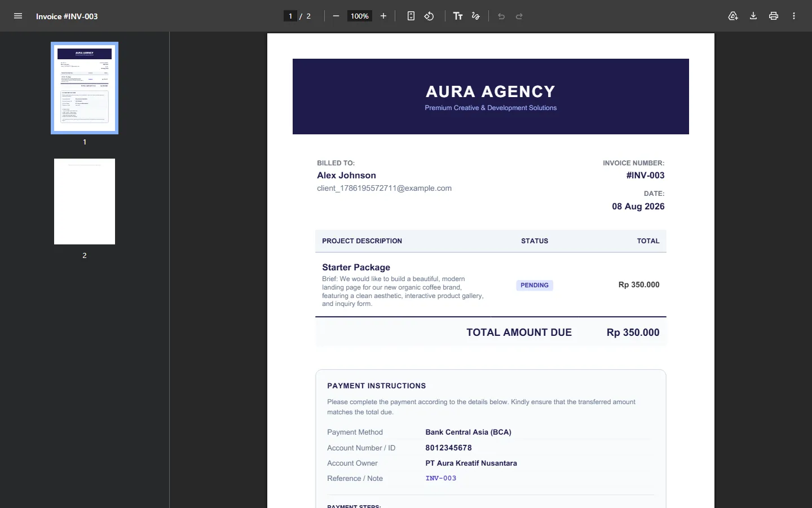
Task: Click the PENDING status badge
Action: pyautogui.click(x=535, y=286)
